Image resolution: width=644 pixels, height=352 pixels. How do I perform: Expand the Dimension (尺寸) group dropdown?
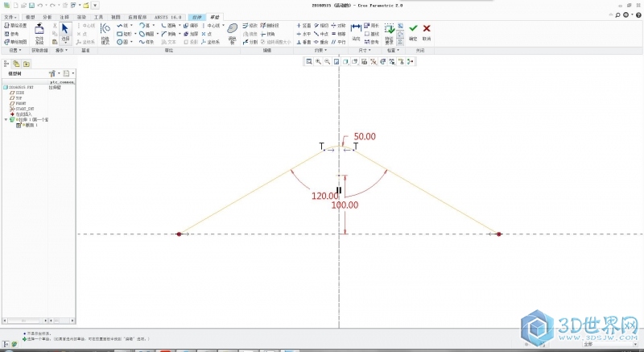365,51
